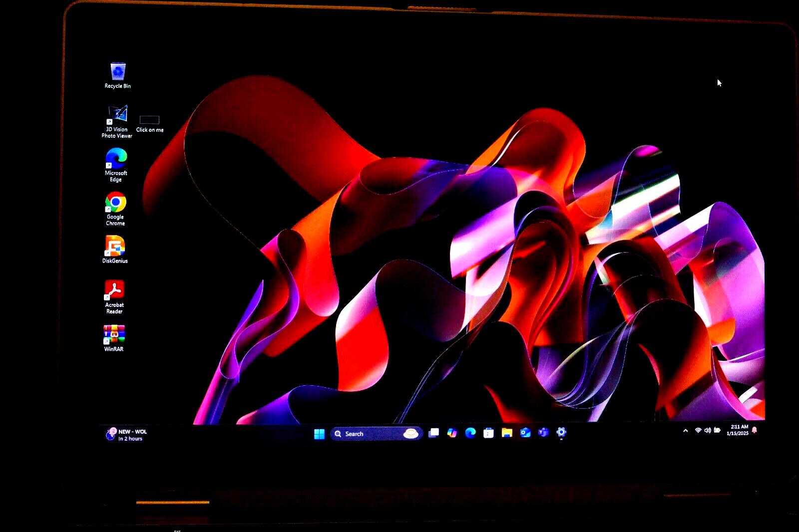Open the notification bell
The width and height of the screenshot is (799, 532).
[x=755, y=430]
